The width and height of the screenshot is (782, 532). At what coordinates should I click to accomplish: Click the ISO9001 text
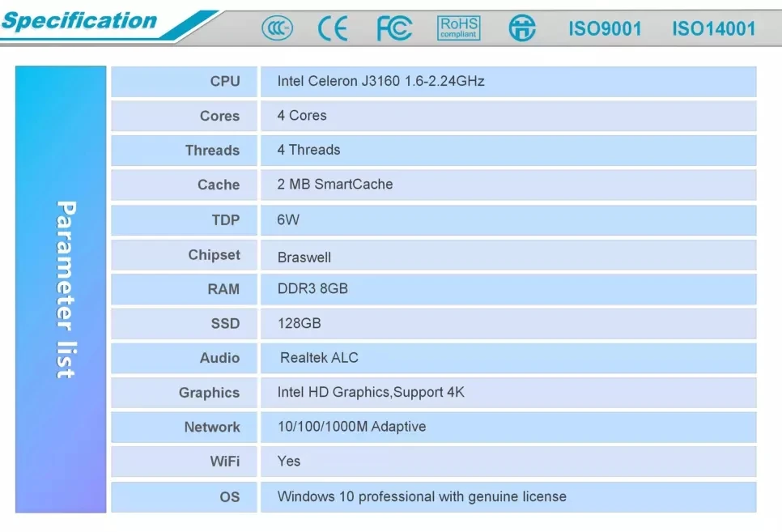605,28
